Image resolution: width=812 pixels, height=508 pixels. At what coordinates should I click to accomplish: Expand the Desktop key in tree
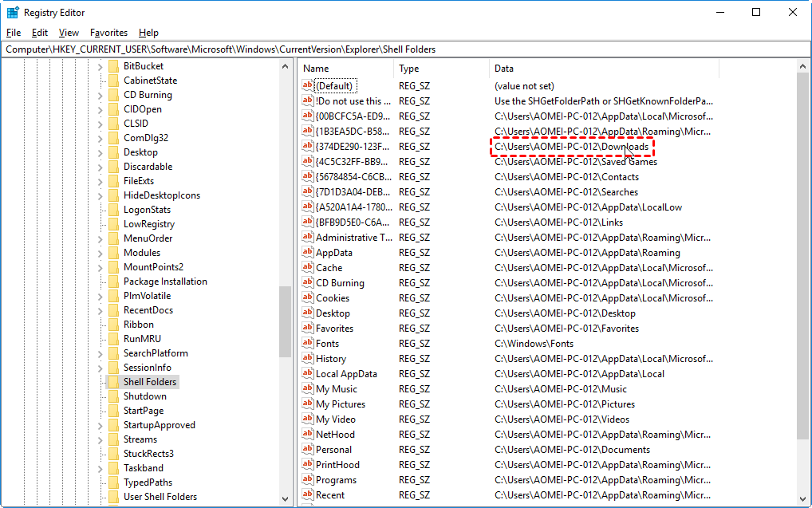click(101, 153)
